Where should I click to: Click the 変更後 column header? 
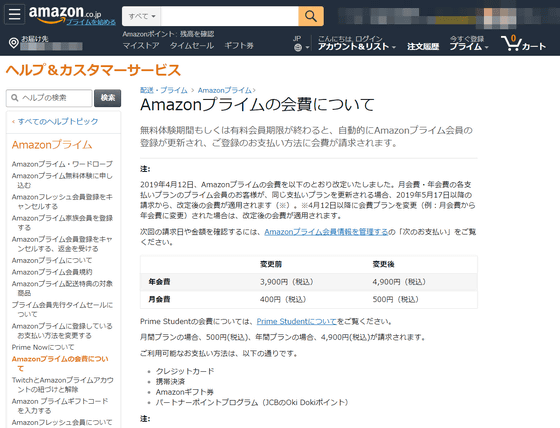[383, 264]
